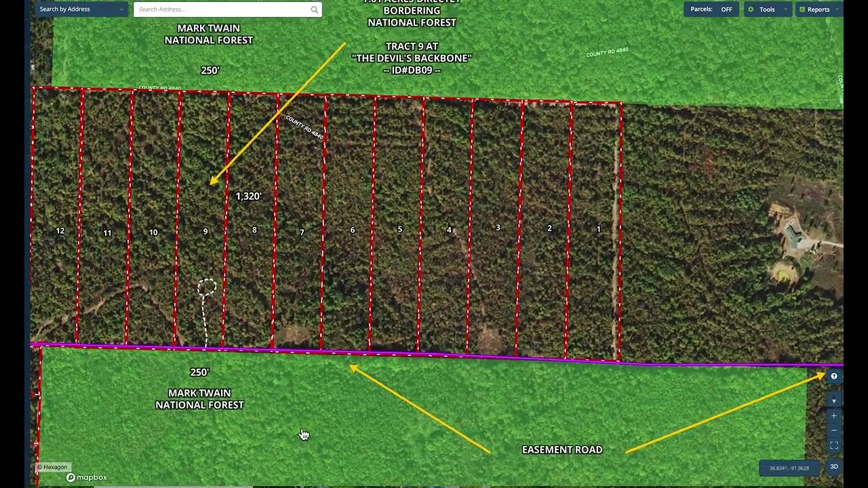
Task: Click the ID#DB09 tract title text
Action: 412,70
